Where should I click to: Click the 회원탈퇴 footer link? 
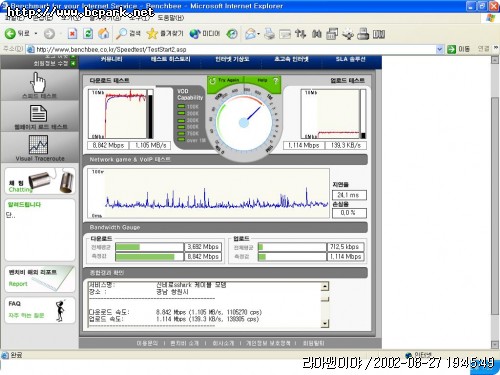tap(313, 343)
